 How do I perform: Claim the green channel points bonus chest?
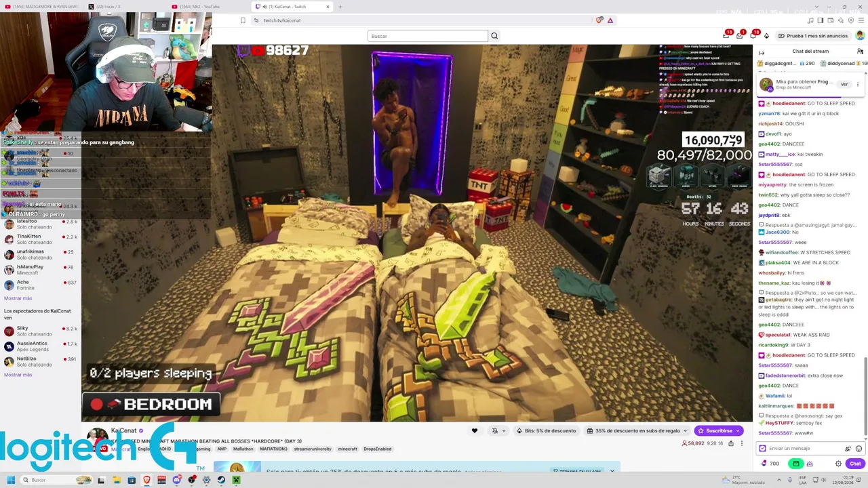click(x=796, y=464)
